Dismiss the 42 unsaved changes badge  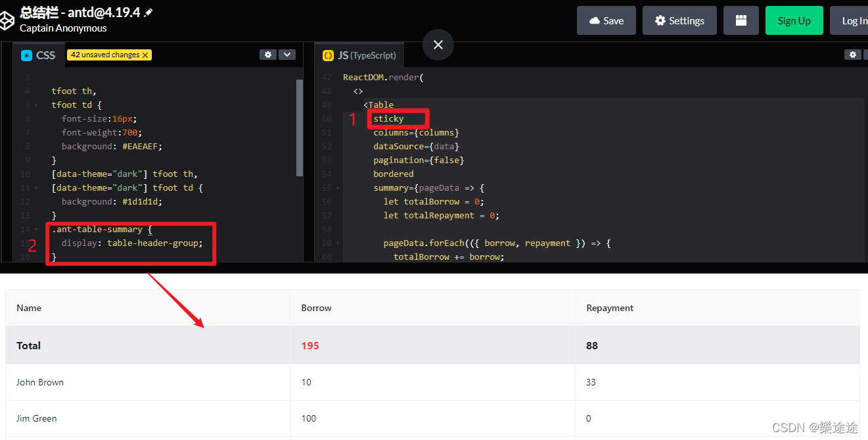pos(145,55)
